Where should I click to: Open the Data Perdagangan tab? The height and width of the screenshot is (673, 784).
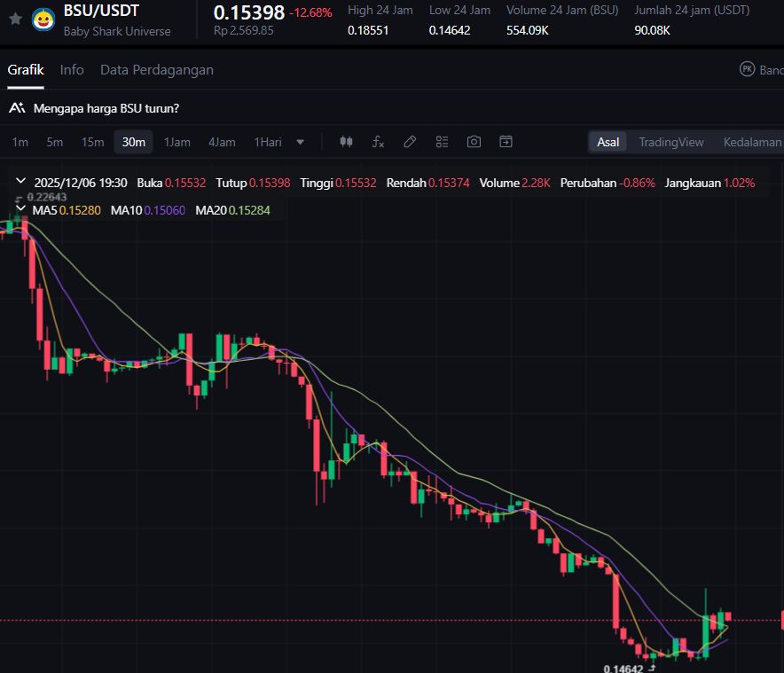(x=156, y=70)
